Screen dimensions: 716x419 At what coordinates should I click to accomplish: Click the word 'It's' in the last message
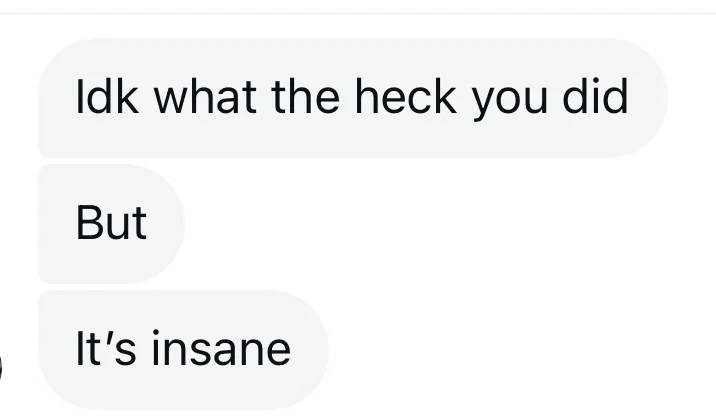coord(106,349)
